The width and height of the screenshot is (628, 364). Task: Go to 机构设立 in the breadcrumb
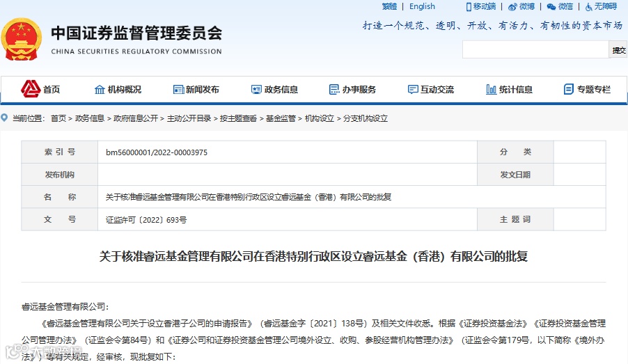point(319,118)
